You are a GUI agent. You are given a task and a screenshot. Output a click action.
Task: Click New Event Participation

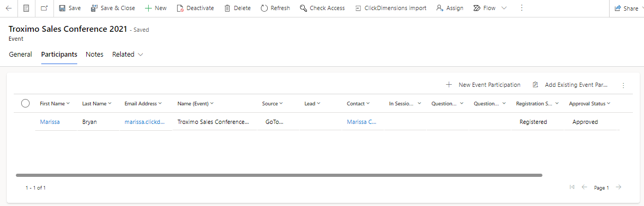(483, 85)
